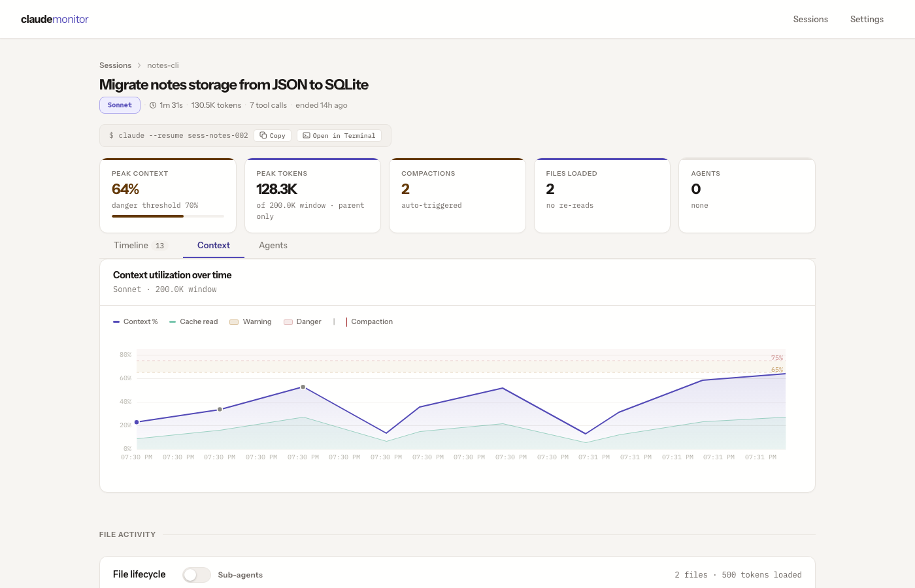Open the Agents tab
The height and width of the screenshot is (588, 915).
tap(273, 245)
